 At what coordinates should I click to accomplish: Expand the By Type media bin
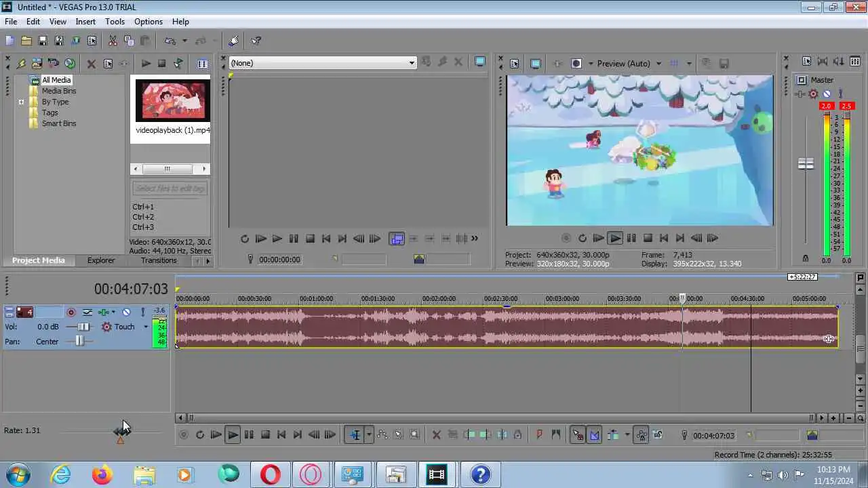(21, 102)
